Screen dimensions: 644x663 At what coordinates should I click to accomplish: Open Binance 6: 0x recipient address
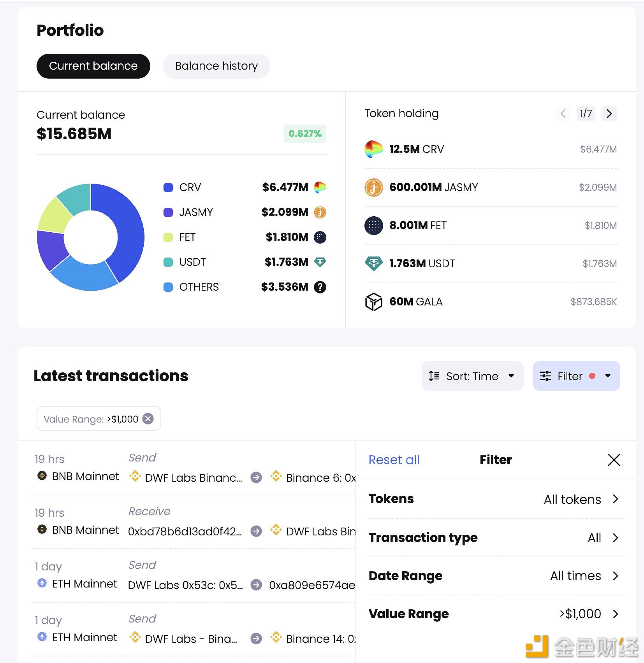pos(321,478)
